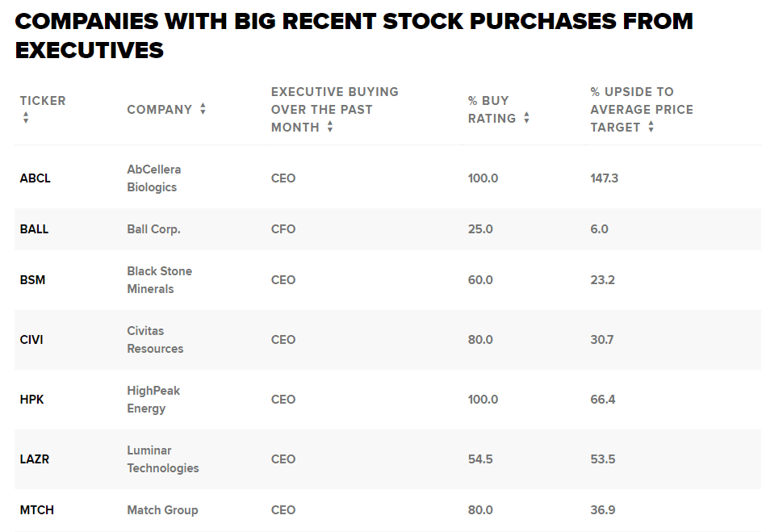The height and width of the screenshot is (532, 762).
Task: Click the BALL ticker symbol
Action: (34, 229)
